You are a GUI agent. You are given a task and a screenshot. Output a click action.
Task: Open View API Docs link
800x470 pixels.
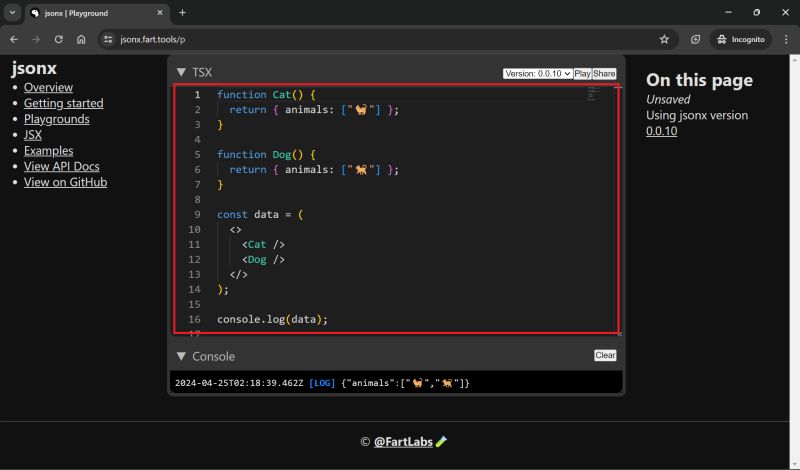[x=62, y=166]
